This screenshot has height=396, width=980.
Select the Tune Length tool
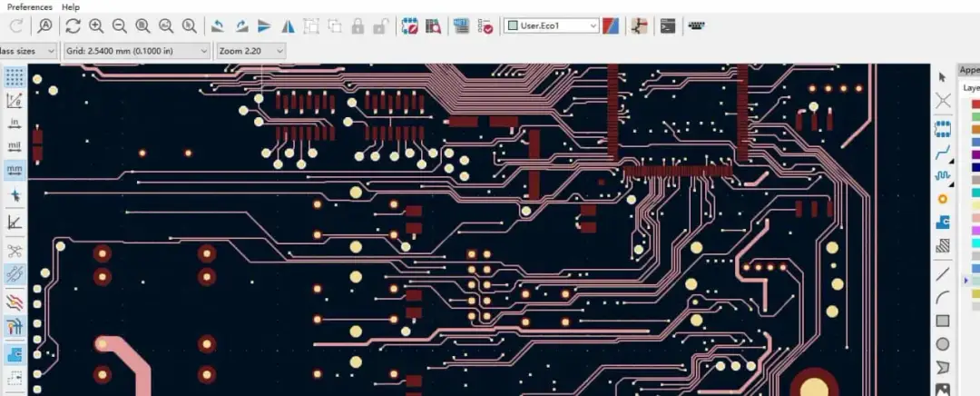coord(943,176)
